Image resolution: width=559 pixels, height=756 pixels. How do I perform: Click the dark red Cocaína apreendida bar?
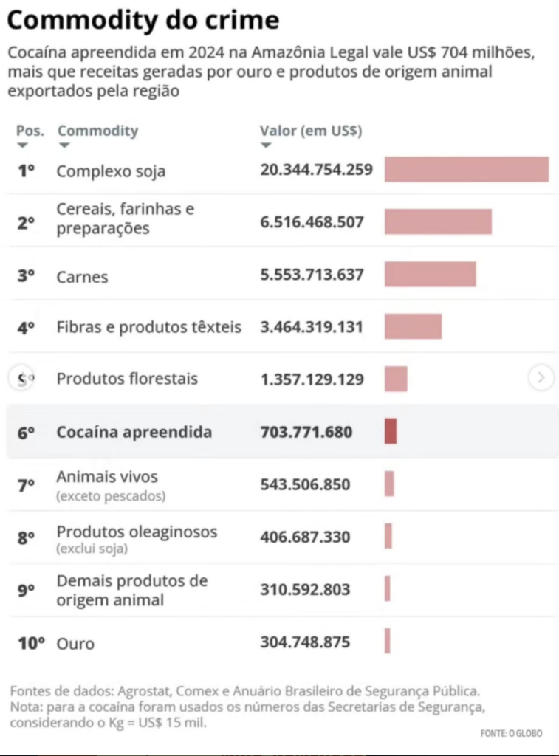coord(391,431)
